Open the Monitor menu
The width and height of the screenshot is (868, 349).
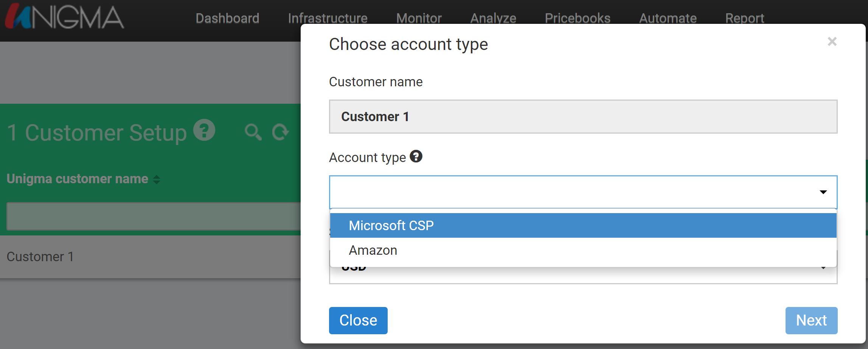419,18
